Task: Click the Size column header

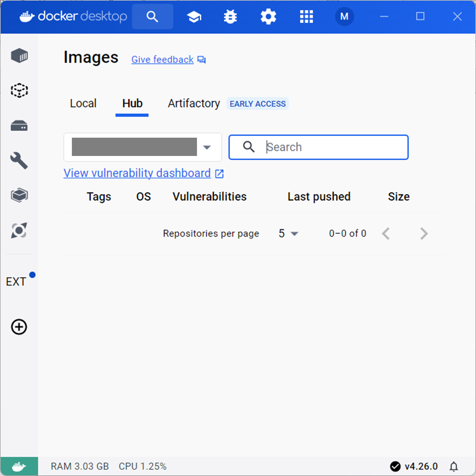Action: coord(399,197)
